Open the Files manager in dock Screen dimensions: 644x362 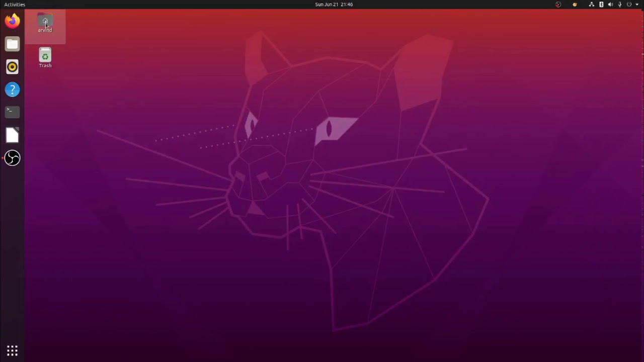(12, 44)
